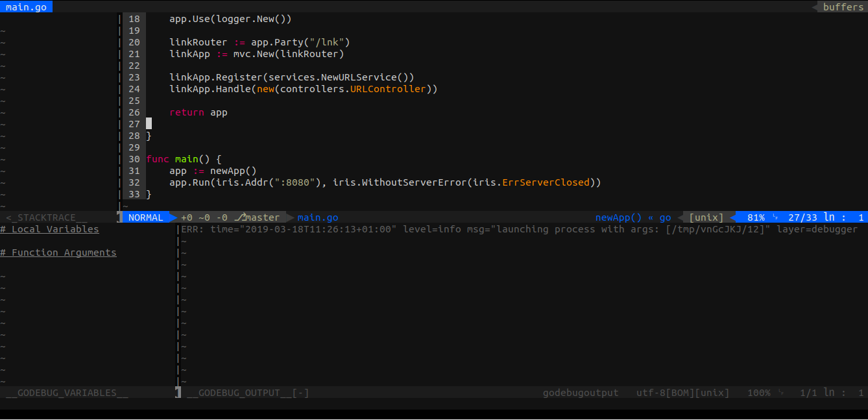The image size is (868, 420).
Task: Click the 1/1 line indicator in output status line
Action: [809, 393]
